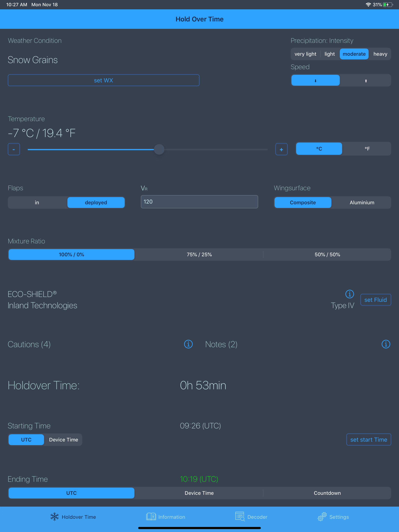399x532 pixels.
Task: Set flaps to in
Action: tap(37, 202)
